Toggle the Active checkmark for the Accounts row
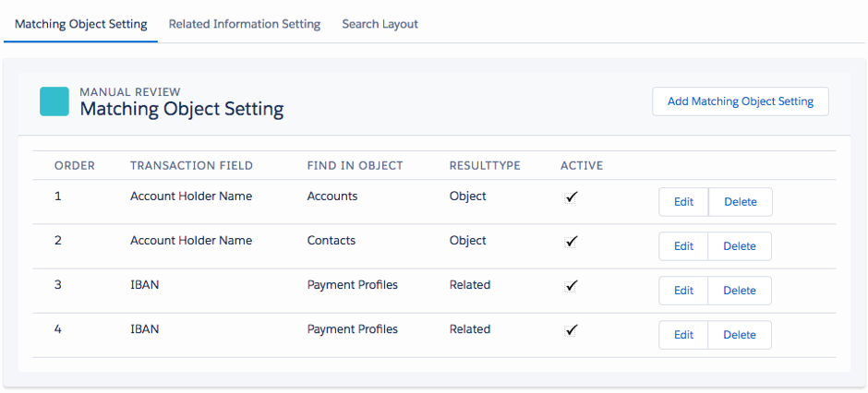Image resolution: width=868 pixels, height=393 pixels. 572,196
